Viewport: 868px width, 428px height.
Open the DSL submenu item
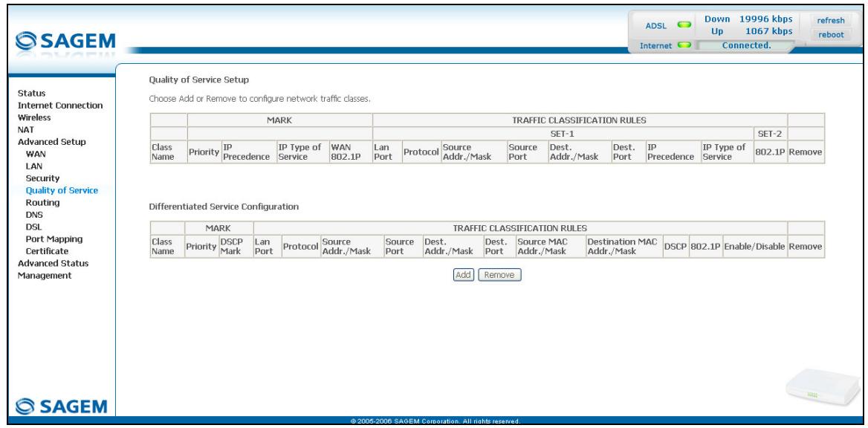[x=33, y=227]
